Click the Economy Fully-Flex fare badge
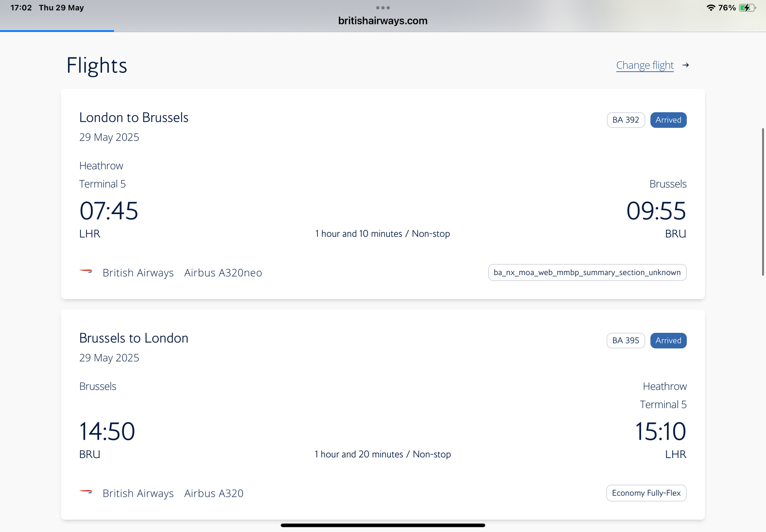The width and height of the screenshot is (766, 532). pos(646,493)
